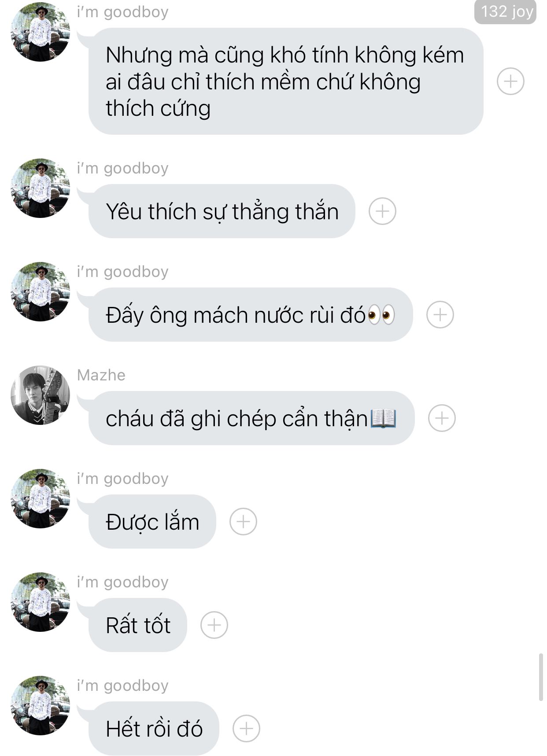This screenshot has width=547, height=756.
Task: Tap plus icon beside "Được lắm" bubble
Action: 243,522
